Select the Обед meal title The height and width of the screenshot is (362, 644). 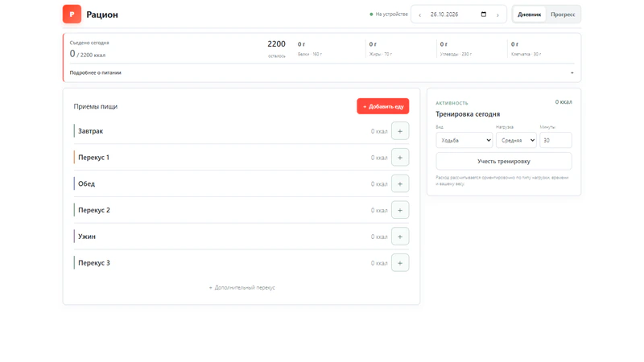[86, 184]
